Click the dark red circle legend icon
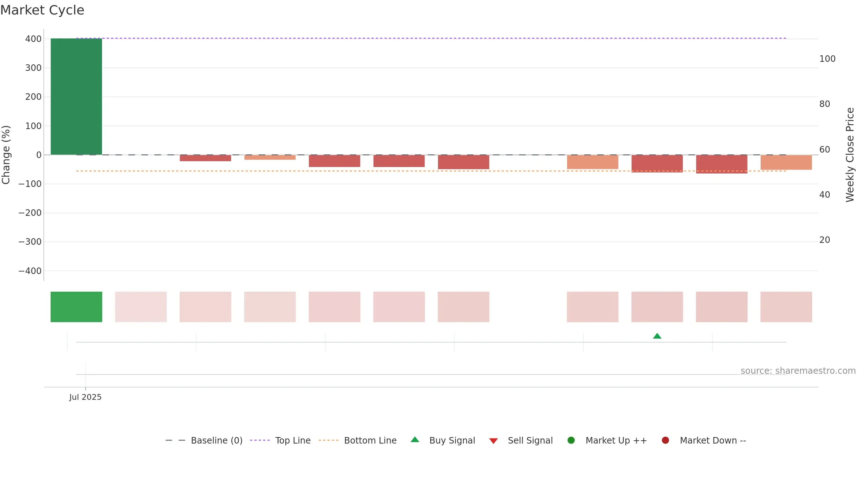The height and width of the screenshot is (488, 868). click(665, 440)
